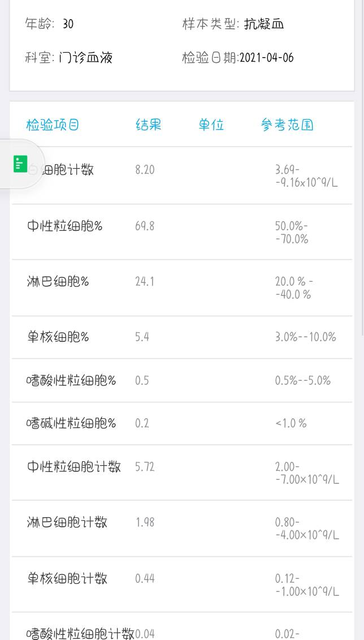Tap the 单位 column header
The height and width of the screenshot is (640, 364).
pyautogui.click(x=211, y=124)
